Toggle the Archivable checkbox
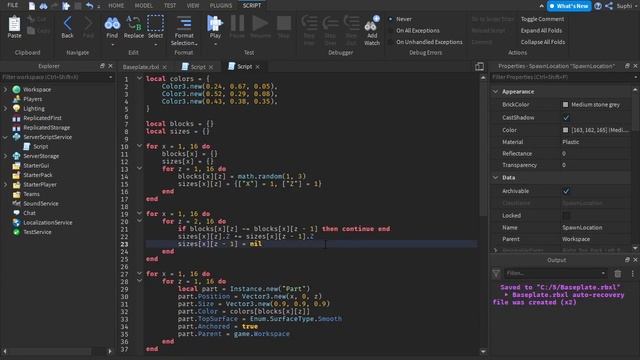The width and height of the screenshot is (640, 360). (566, 191)
